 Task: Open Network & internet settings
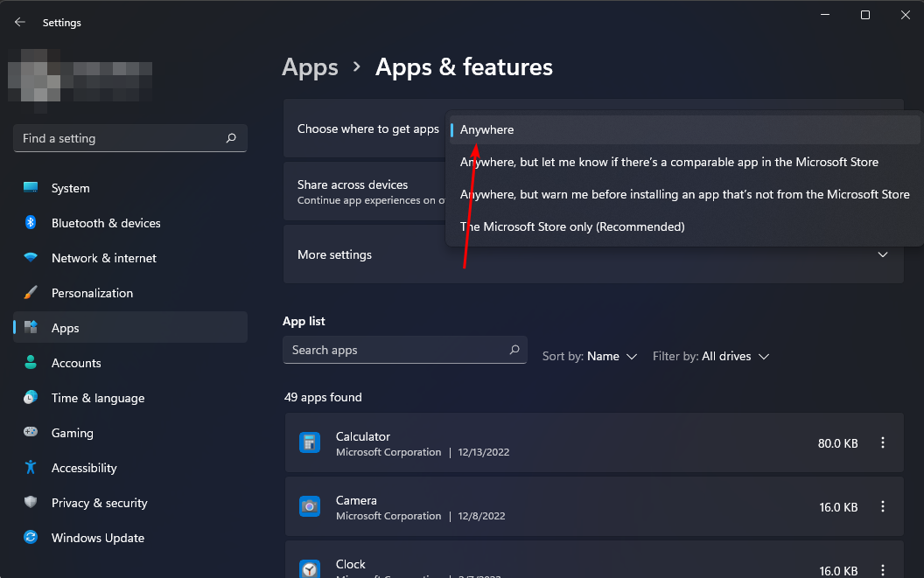104,258
